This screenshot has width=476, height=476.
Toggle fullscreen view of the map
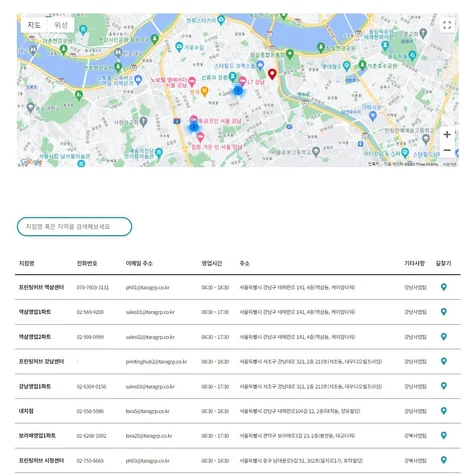[x=447, y=25]
